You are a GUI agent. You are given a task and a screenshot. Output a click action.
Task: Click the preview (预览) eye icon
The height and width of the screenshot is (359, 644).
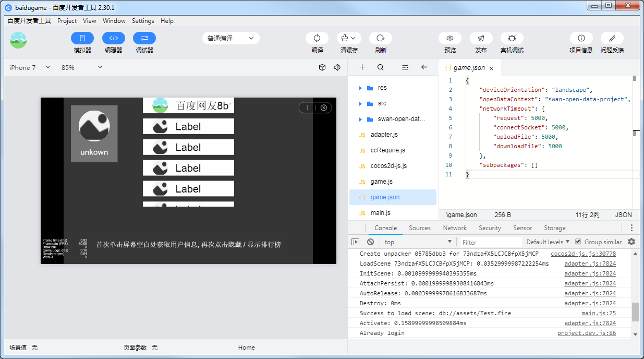coord(450,38)
